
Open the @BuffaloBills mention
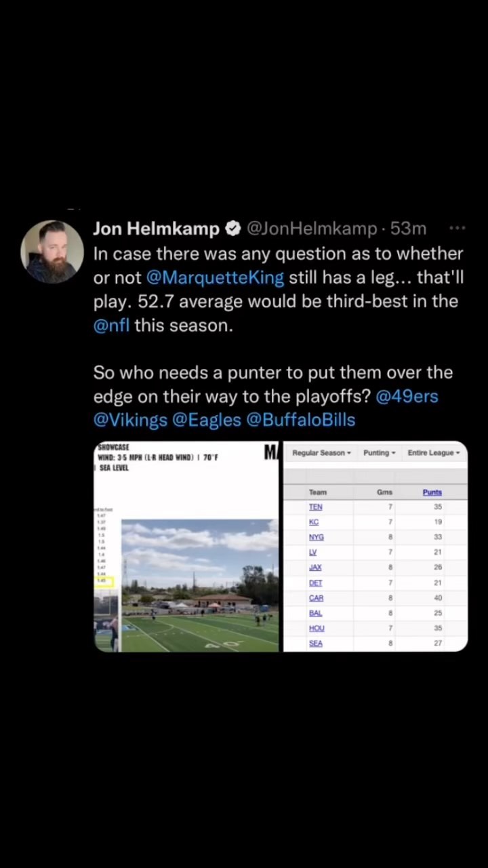[x=300, y=420]
